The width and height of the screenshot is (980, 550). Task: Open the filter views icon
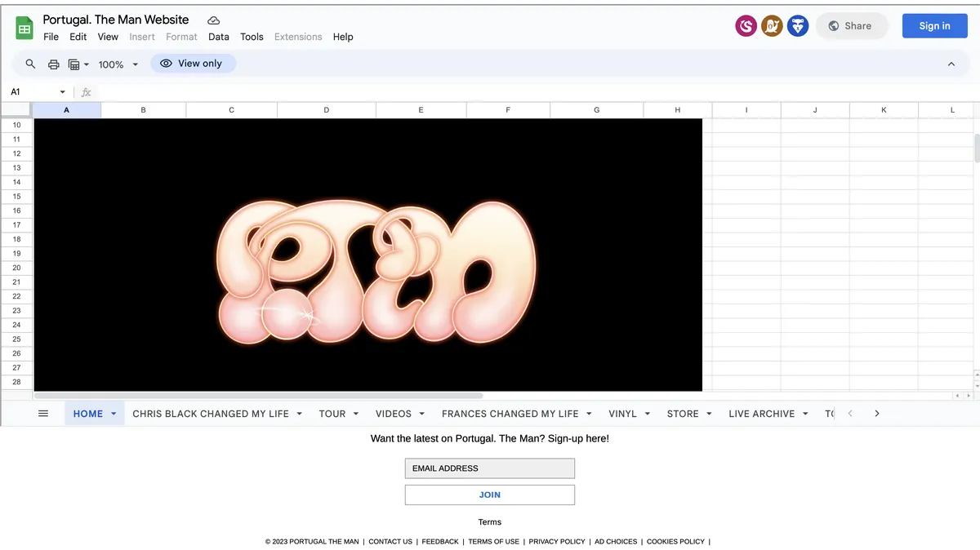tap(78, 64)
